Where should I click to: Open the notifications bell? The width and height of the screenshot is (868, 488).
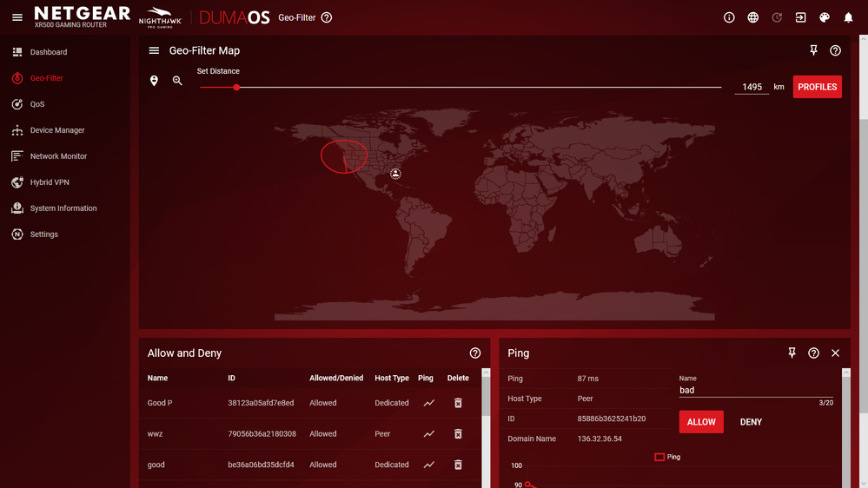tap(849, 17)
